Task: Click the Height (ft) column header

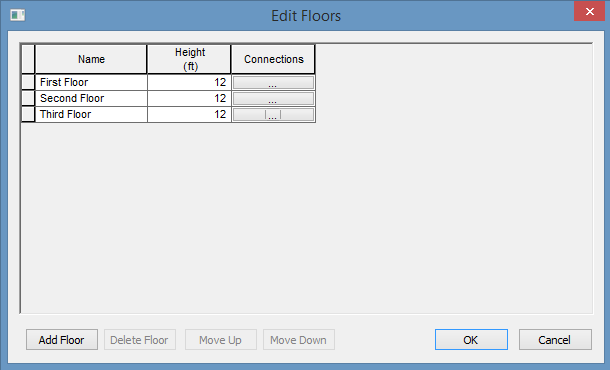Action: pyautogui.click(x=189, y=59)
